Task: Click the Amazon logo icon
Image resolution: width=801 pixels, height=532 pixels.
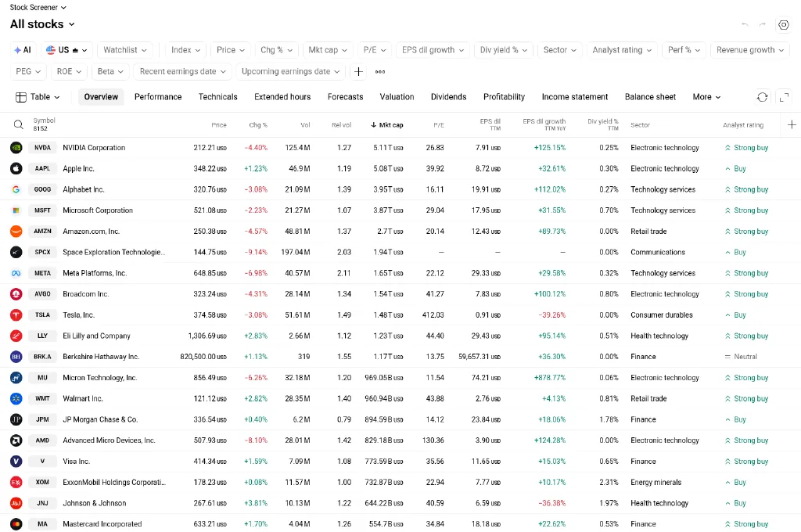Action: 16,232
